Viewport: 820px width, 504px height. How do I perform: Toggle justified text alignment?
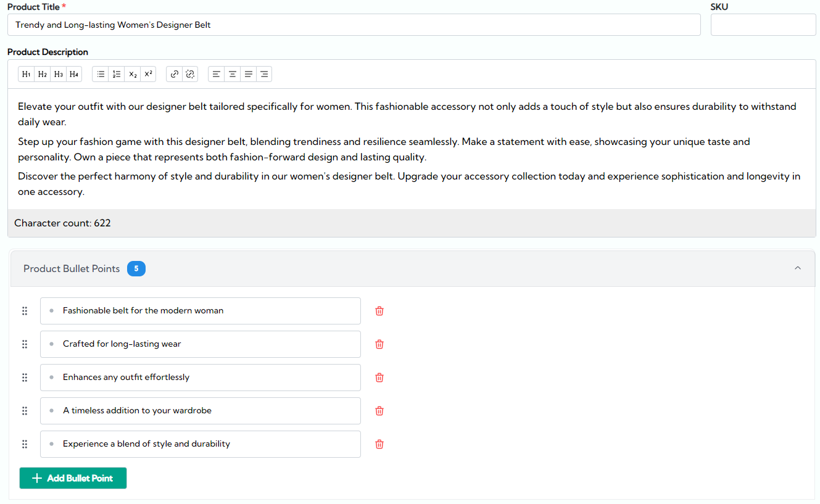(x=248, y=73)
